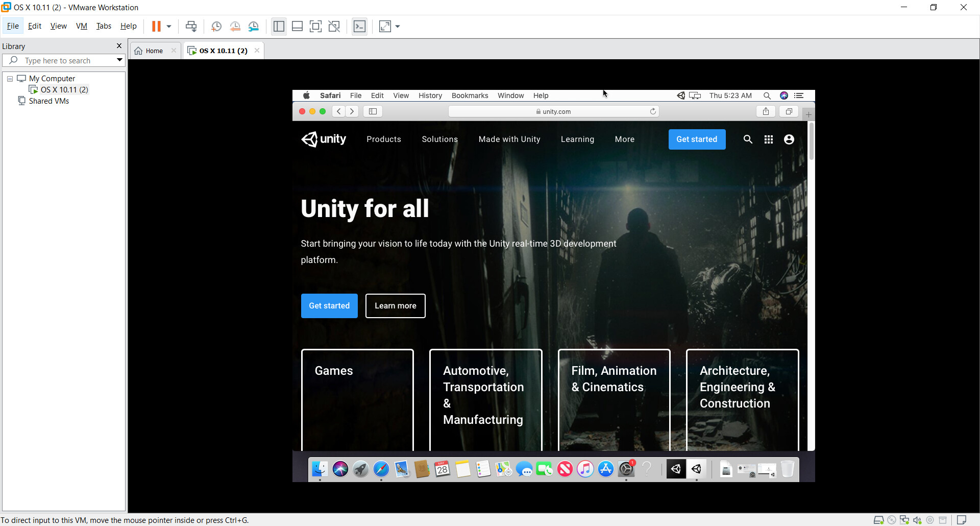The height and width of the screenshot is (526, 980).
Task: Click the Send Ctrl+Alt+Del toolbar icon
Action: [191, 27]
